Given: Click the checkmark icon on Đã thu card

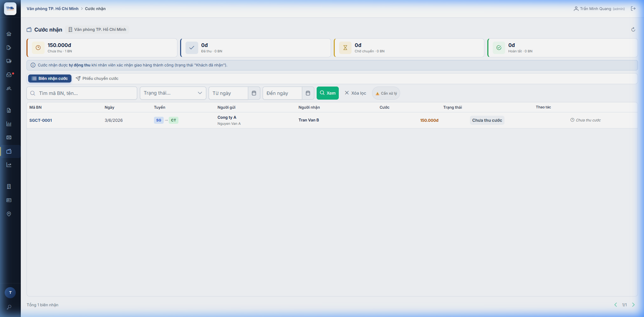Looking at the screenshot, I should (192, 48).
